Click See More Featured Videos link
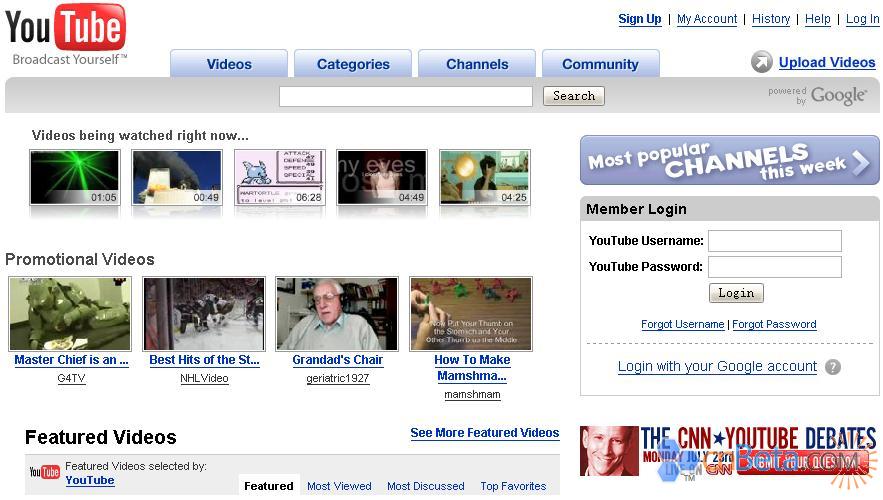Screen dimensions: 883x500 pyautogui.click(x=485, y=433)
